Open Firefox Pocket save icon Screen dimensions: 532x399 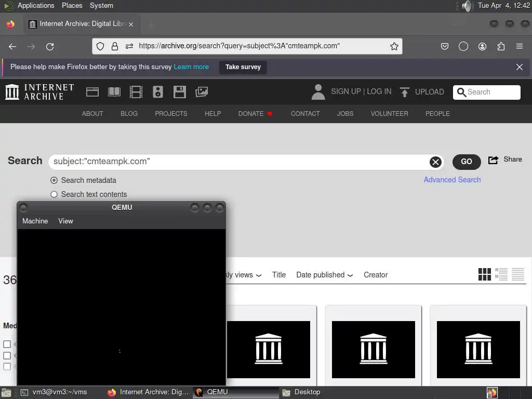coord(445,46)
